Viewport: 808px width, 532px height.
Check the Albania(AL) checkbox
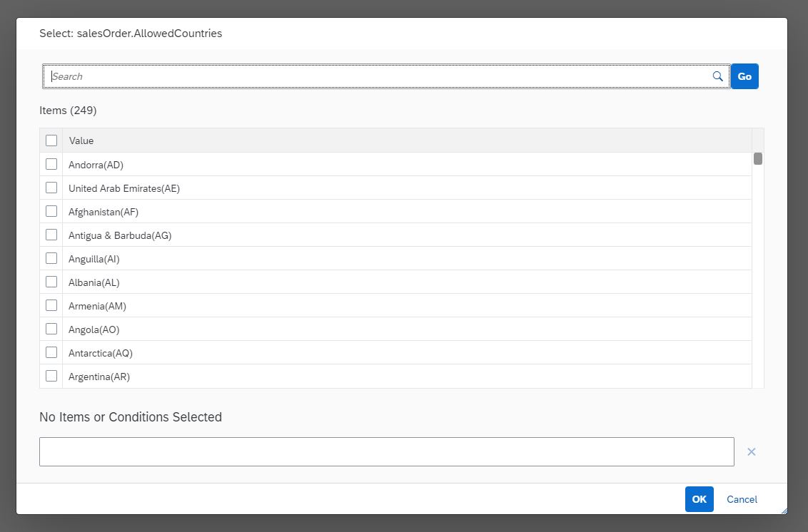[51, 282]
